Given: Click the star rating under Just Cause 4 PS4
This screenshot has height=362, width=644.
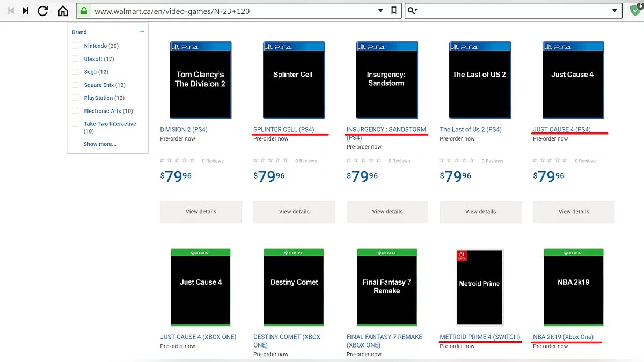Looking at the screenshot, I should pyautogui.click(x=551, y=160).
